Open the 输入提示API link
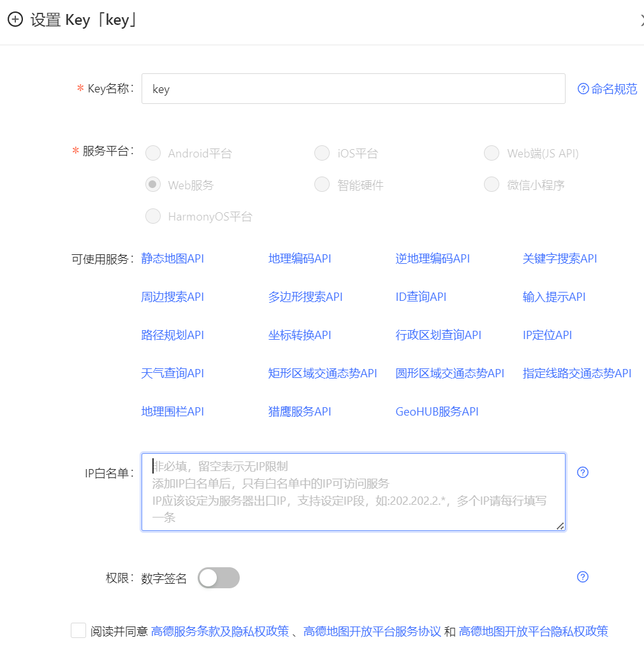Image resolution: width=644 pixels, height=652 pixels. pyautogui.click(x=553, y=297)
